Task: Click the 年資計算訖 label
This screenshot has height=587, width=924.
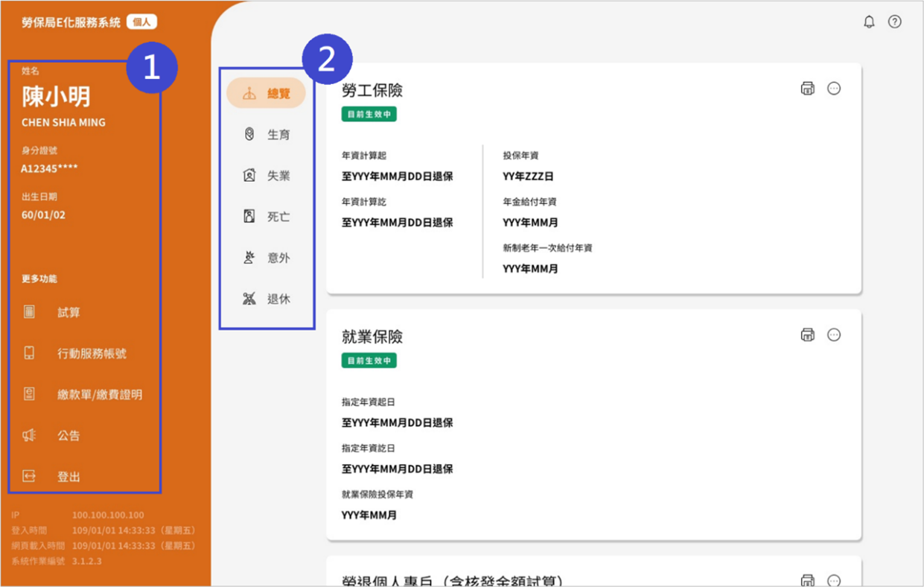Action: coord(364,202)
